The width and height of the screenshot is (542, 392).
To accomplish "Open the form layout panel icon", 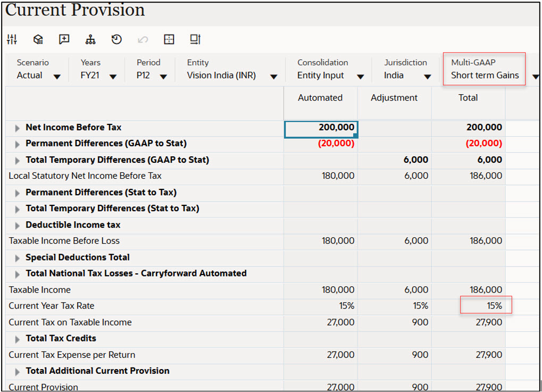I will [195, 39].
